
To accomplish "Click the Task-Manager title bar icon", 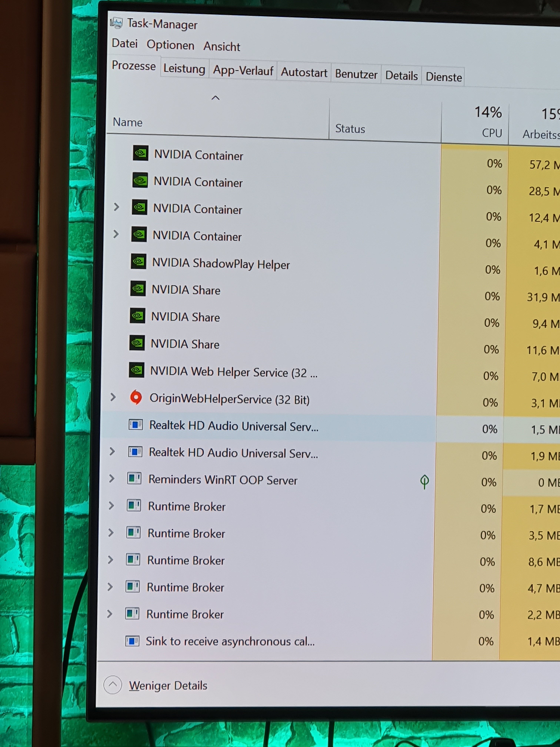I will 116,23.
